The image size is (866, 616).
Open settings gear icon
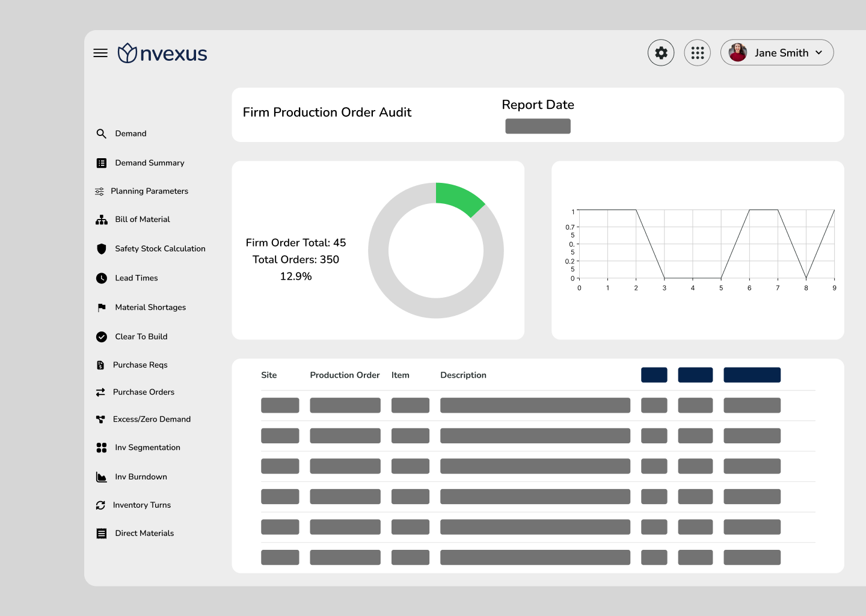point(661,53)
